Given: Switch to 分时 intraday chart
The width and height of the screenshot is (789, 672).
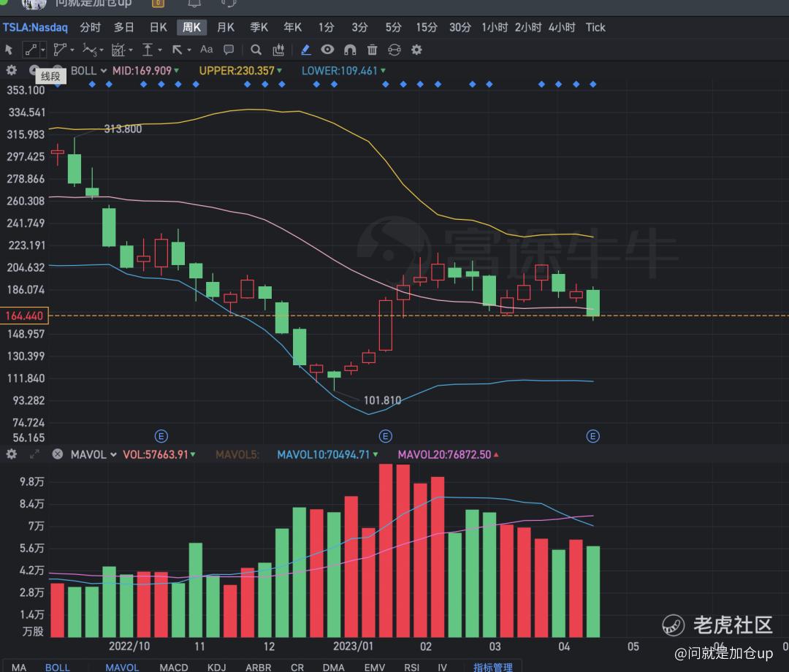Looking at the screenshot, I should pyautogui.click(x=90, y=27).
